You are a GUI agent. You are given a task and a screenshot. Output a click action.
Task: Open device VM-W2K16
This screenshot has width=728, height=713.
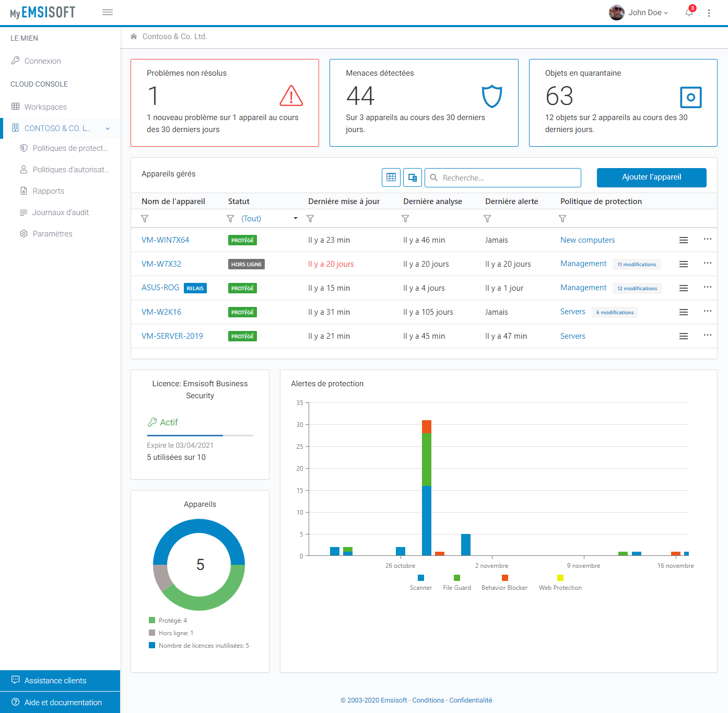(x=161, y=312)
